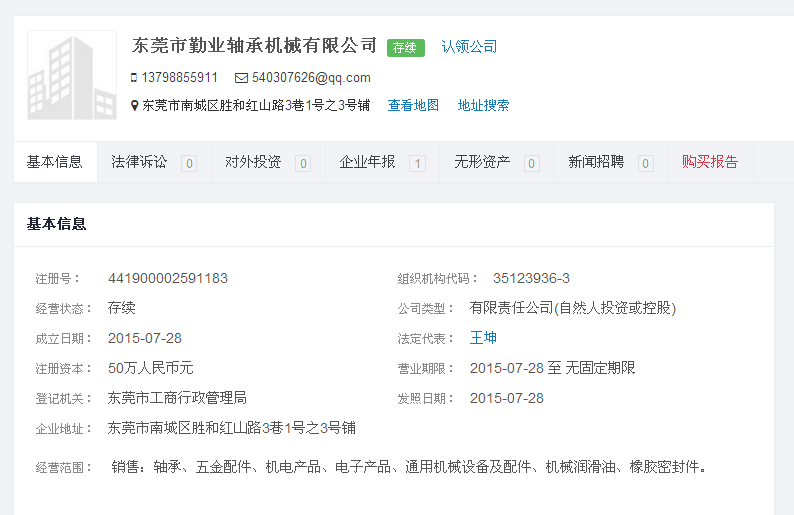
Task: Click the count badge on 企业年报
Action: coord(417,163)
